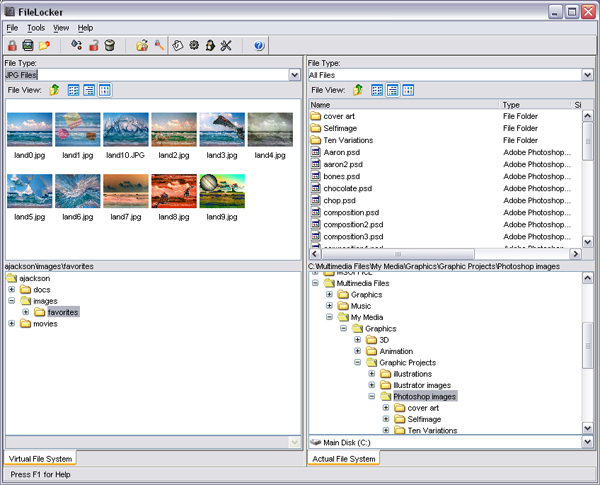The image size is (600, 485).
Task: Click the blue help question mark icon
Action: tap(259, 46)
